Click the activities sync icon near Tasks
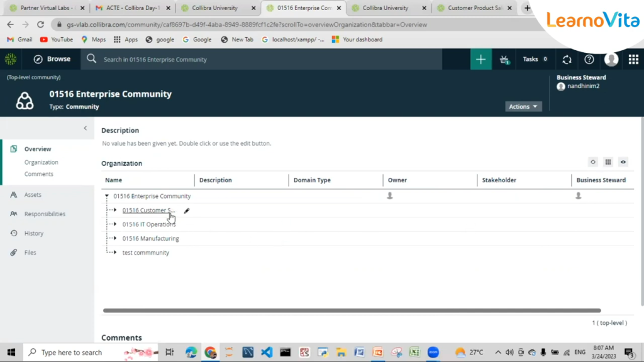644x362 pixels. point(567,59)
